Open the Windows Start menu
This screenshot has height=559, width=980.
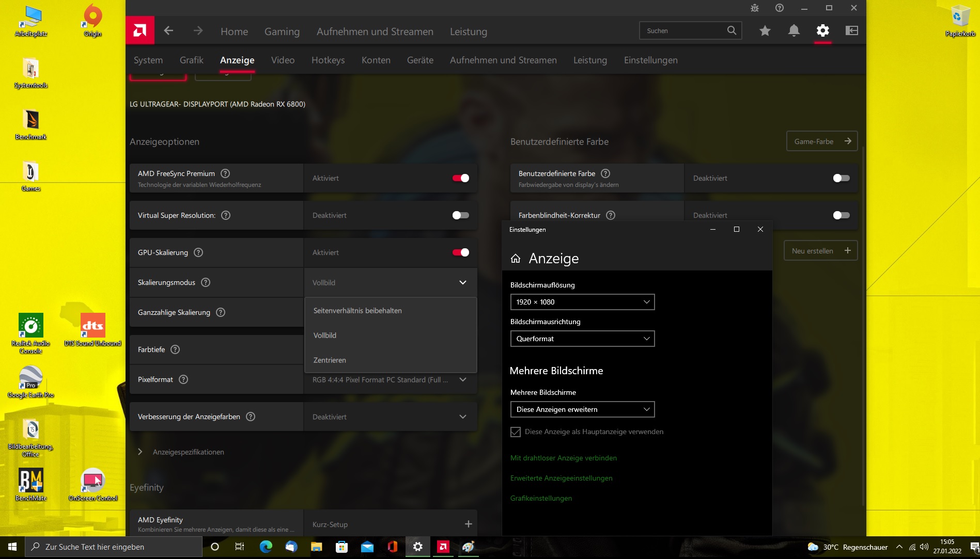[x=12, y=547]
